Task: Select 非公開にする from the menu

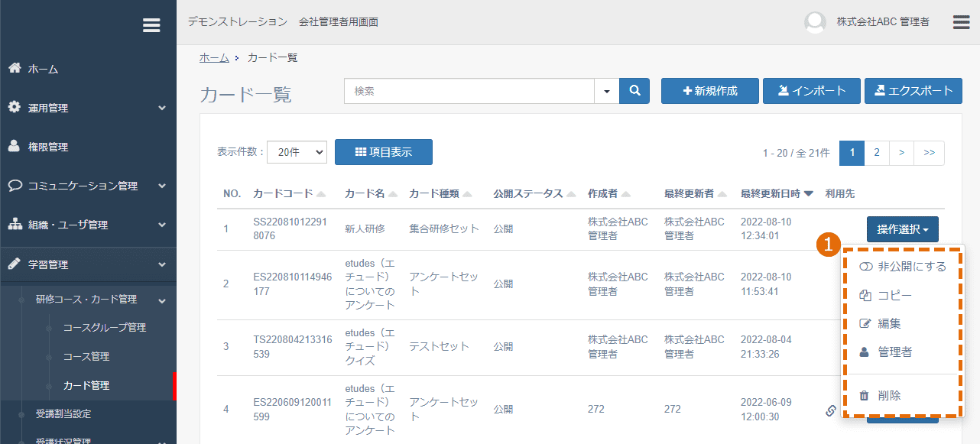Action: (903, 267)
